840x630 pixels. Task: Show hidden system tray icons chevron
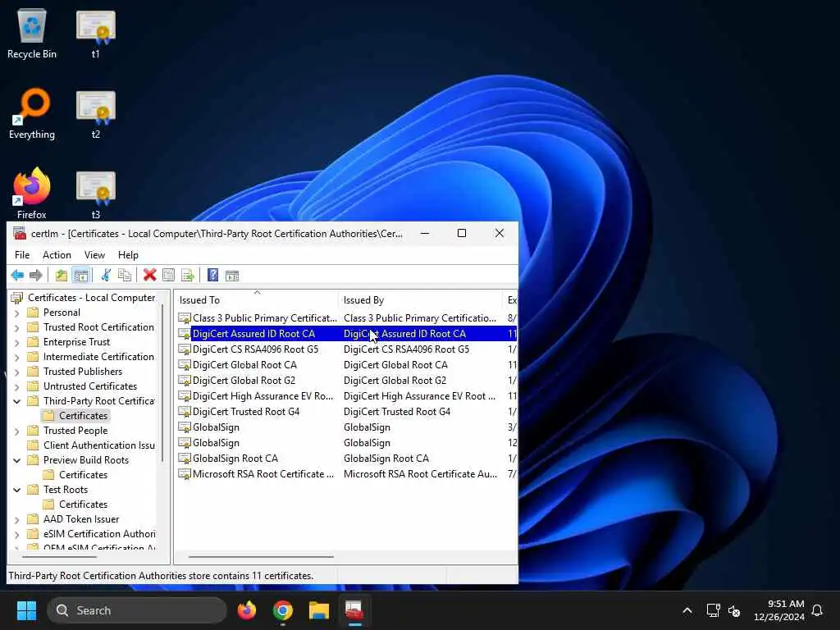tap(687, 610)
